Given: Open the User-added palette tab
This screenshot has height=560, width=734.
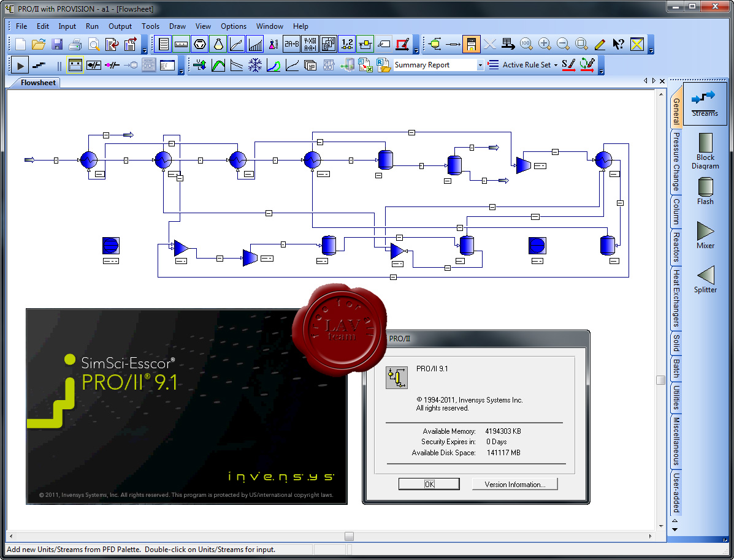Looking at the screenshot, I should tap(676, 493).
